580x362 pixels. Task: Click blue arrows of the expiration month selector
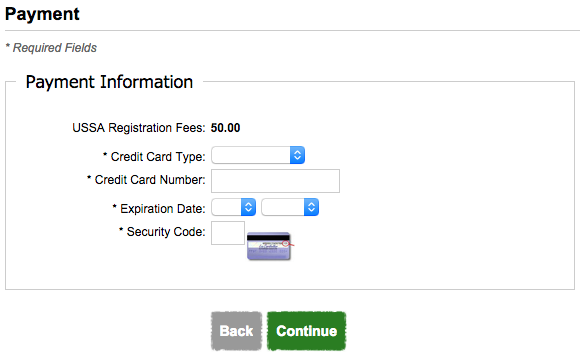[x=248, y=207]
